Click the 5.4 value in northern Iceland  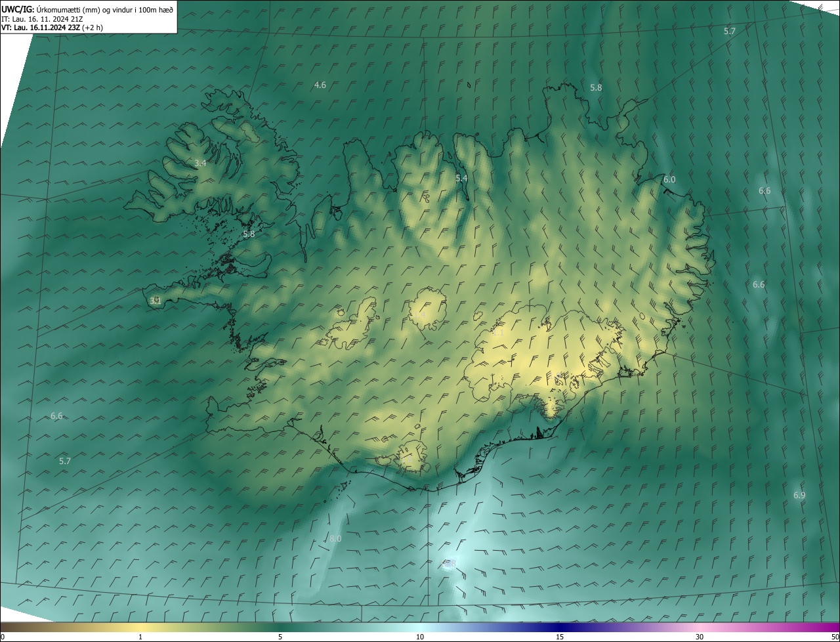tap(461, 178)
